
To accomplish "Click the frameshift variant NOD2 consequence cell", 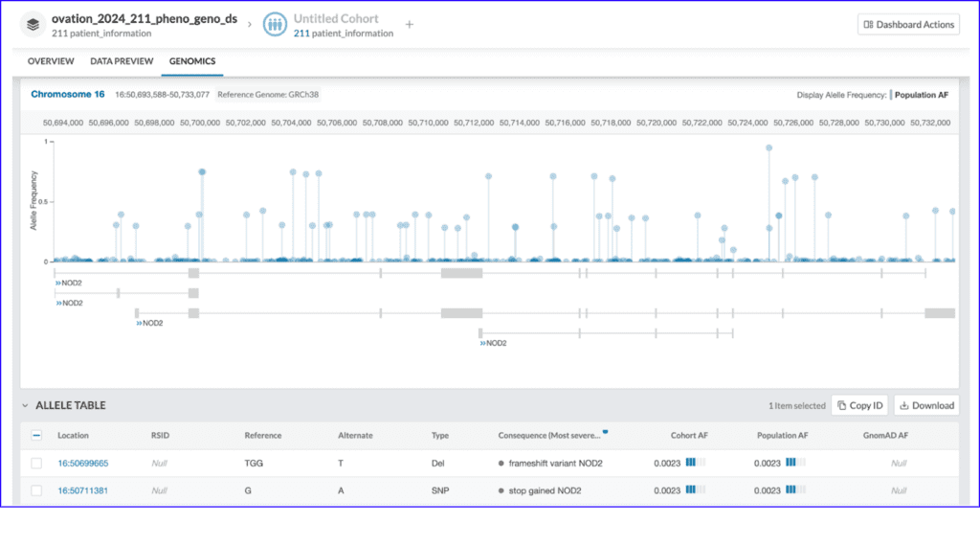I will click(550, 464).
